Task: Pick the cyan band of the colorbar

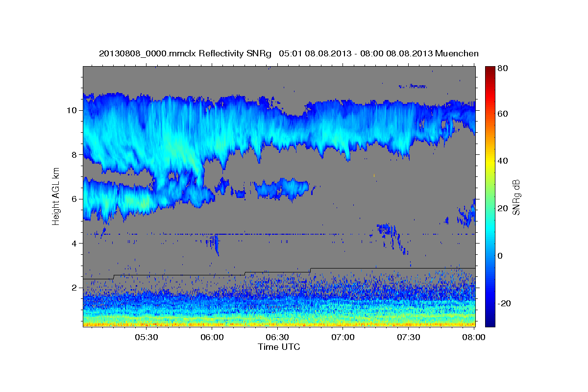Action: click(x=490, y=228)
